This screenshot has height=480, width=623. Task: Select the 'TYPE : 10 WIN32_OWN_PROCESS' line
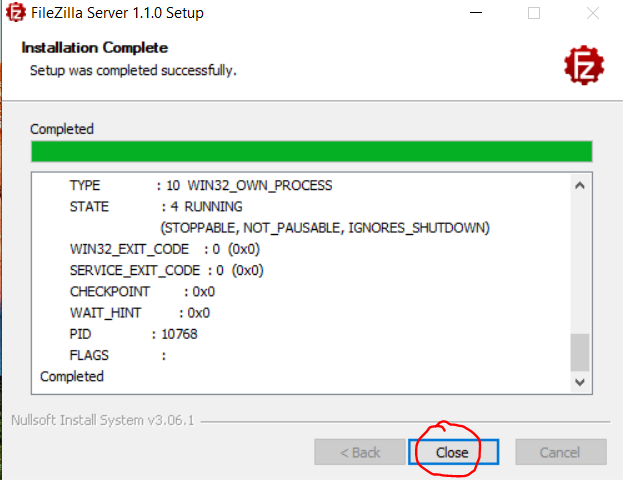pos(201,186)
